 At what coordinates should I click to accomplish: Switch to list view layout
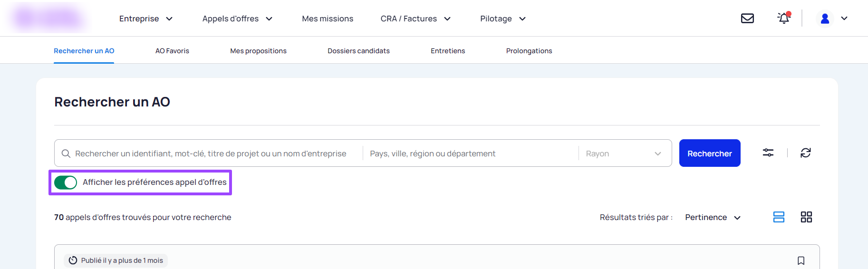pyautogui.click(x=779, y=217)
